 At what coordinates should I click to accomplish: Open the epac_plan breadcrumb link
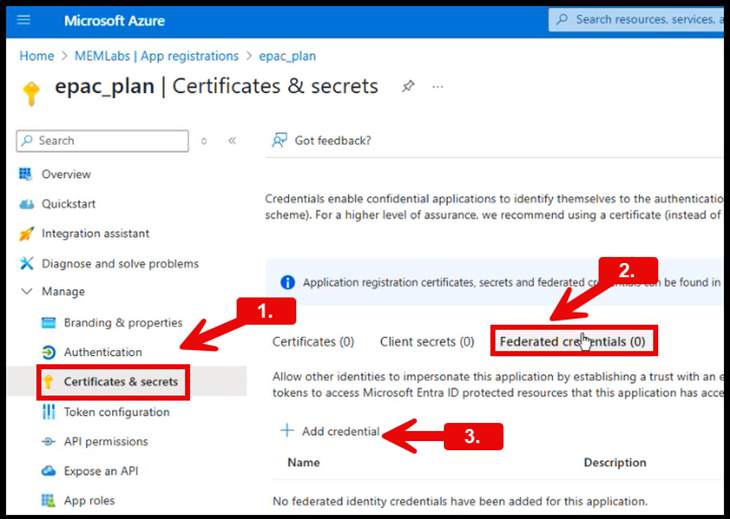[287, 56]
